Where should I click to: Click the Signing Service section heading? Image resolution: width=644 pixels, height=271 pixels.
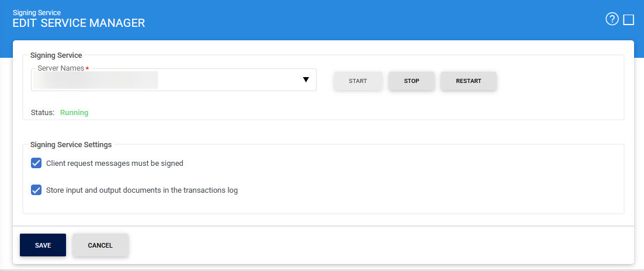[x=56, y=55]
